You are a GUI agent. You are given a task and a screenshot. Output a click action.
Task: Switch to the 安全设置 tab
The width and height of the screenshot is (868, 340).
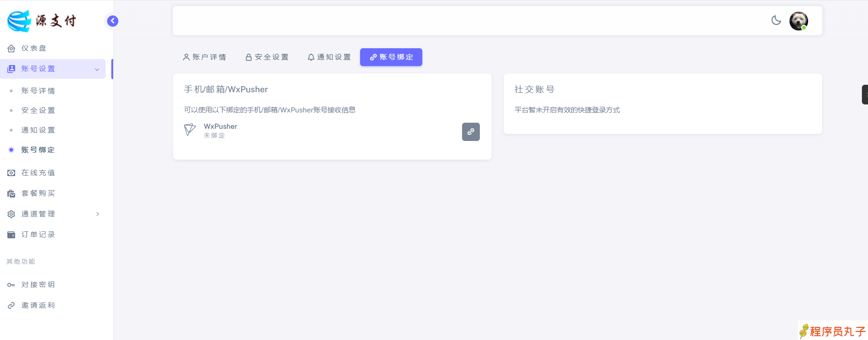click(267, 57)
